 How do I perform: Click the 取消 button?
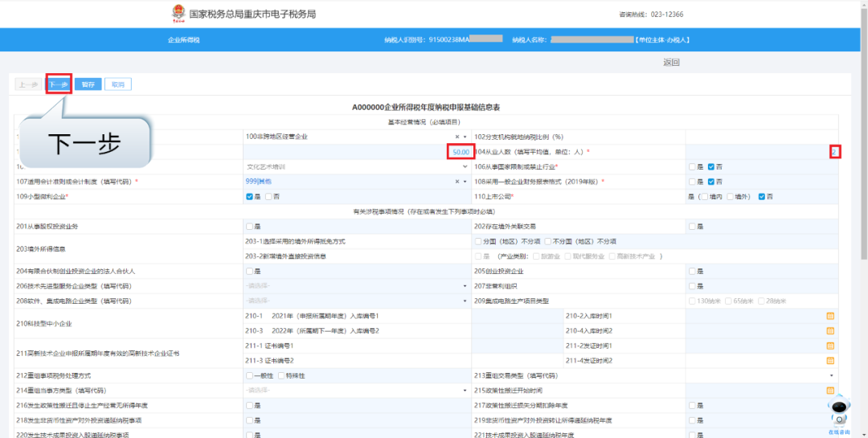118,84
